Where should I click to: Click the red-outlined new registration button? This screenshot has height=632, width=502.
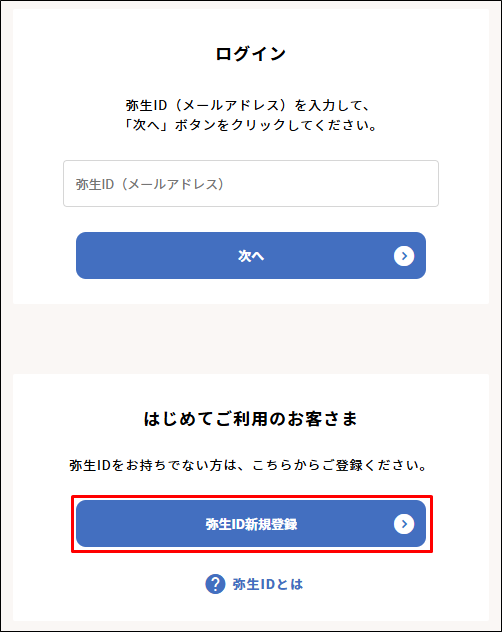pyautogui.click(x=251, y=524)
